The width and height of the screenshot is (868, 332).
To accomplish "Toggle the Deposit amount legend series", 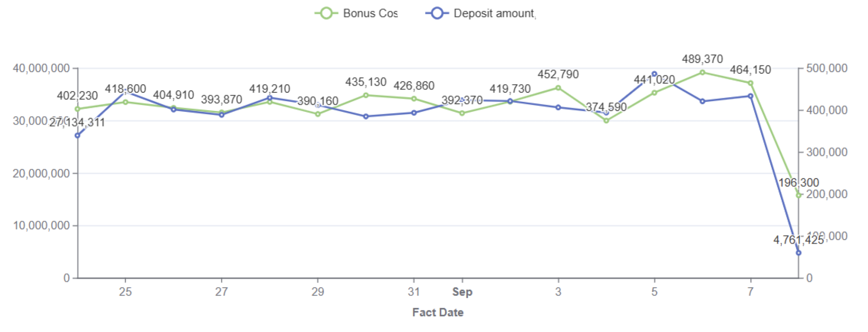I will coord(480,14).
